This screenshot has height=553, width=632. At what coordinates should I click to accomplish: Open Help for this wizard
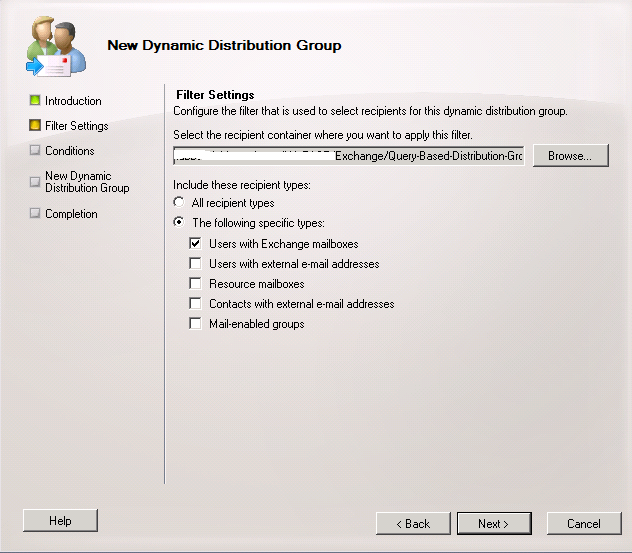tap(60, 520)
